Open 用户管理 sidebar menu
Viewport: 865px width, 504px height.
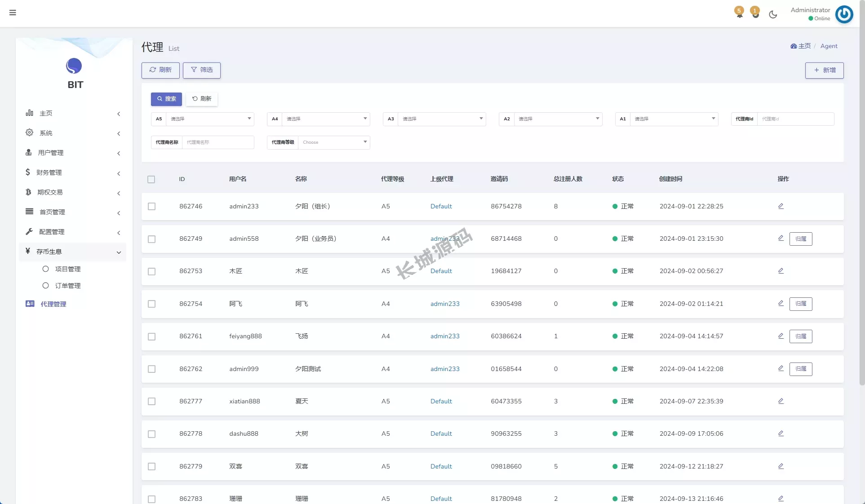click(x=73, y=153)
